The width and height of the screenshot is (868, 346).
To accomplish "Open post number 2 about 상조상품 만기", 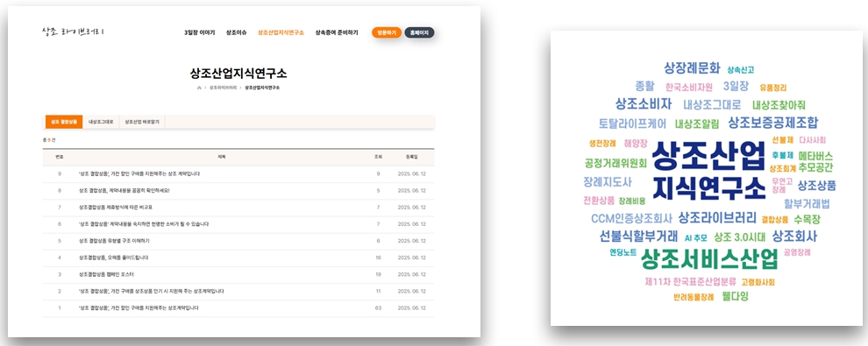I will pos(151,291).
